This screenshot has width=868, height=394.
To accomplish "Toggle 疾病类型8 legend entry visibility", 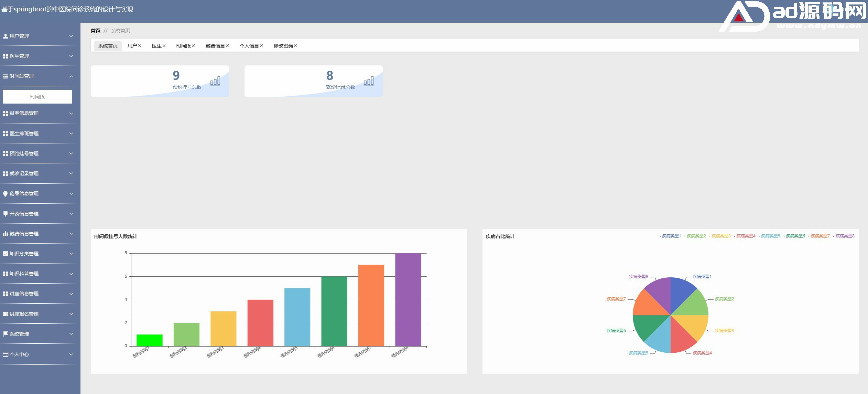I will [845, 236].
